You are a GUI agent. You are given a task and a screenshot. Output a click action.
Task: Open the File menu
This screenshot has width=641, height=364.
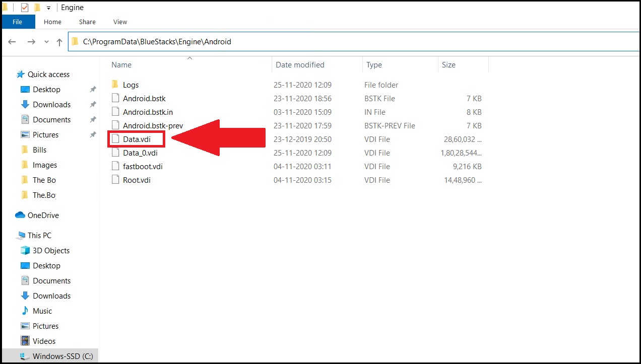17,22
